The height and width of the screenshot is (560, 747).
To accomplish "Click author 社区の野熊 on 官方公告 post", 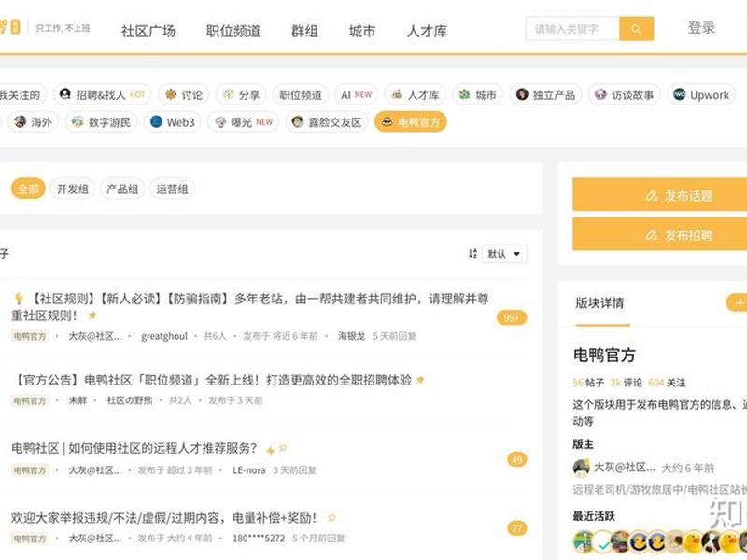I will point(130,400).
